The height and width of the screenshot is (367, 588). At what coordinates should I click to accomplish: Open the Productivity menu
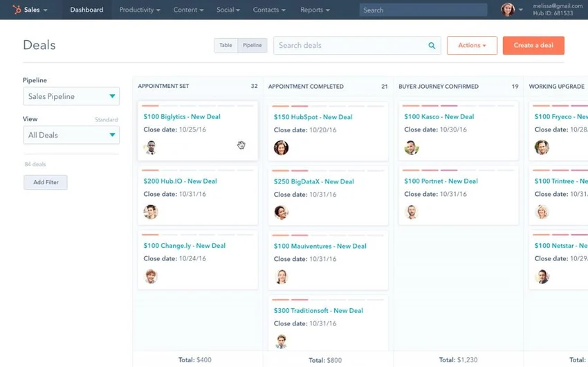(140, 10)
